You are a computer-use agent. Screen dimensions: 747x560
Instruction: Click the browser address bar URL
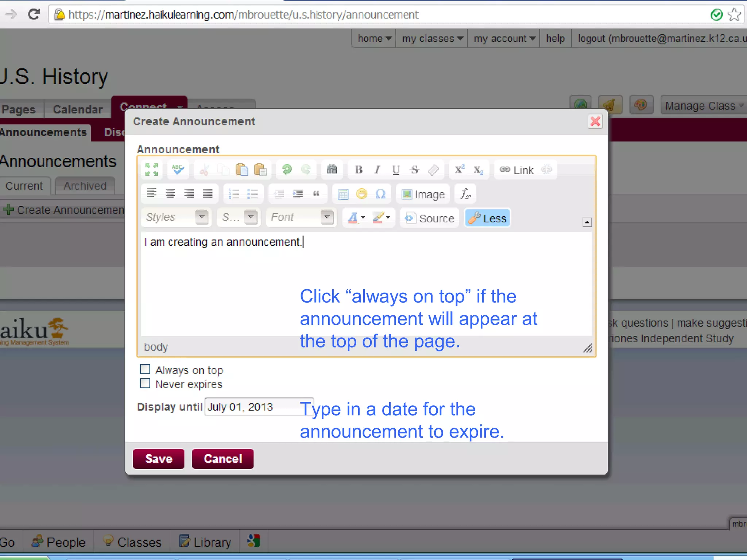point(243,15)
